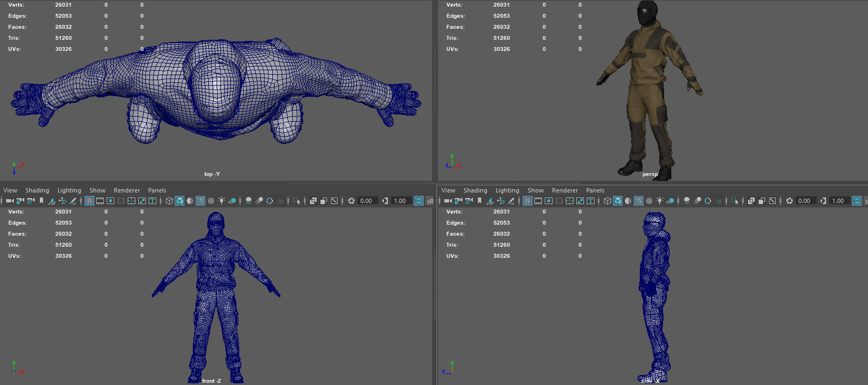Toggle the Grid display in front panel toolbar
This screenshot has width=868, height=385.
[x=89, y=201]
